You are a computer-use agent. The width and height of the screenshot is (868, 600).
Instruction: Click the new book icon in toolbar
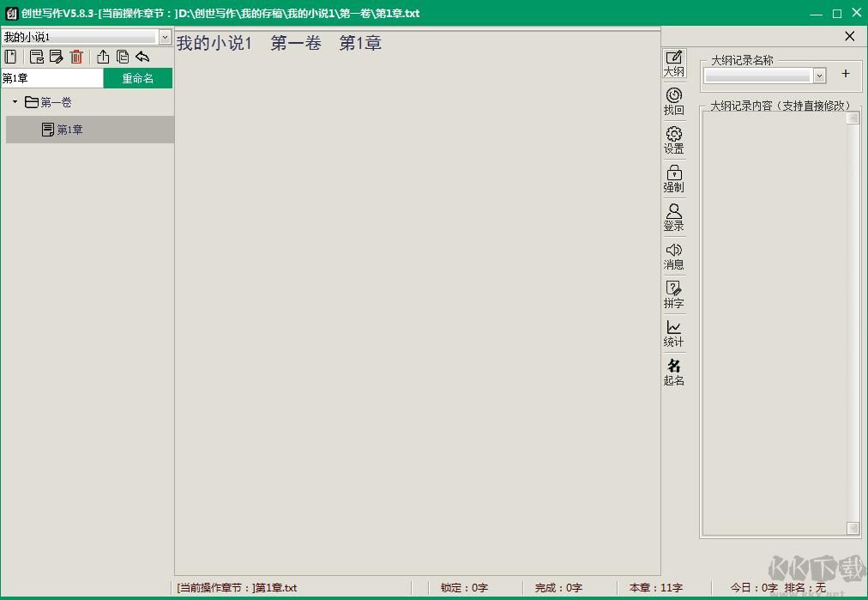(11, 57)
